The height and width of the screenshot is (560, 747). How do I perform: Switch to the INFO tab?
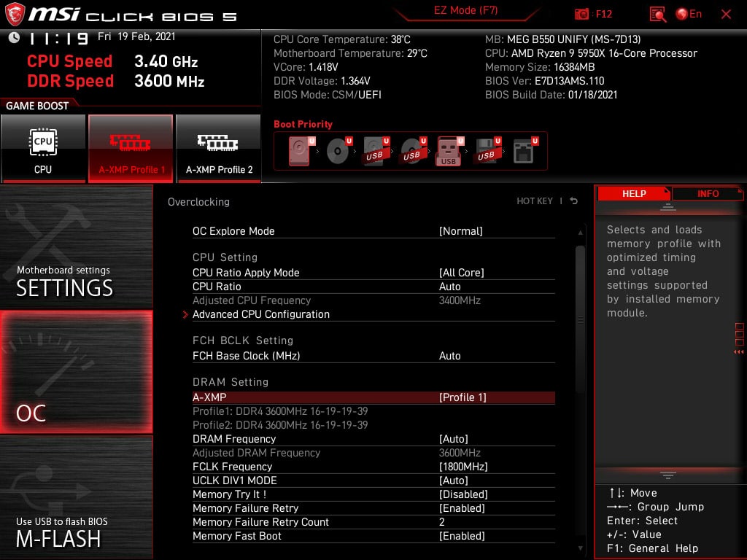tap(708, 194)
